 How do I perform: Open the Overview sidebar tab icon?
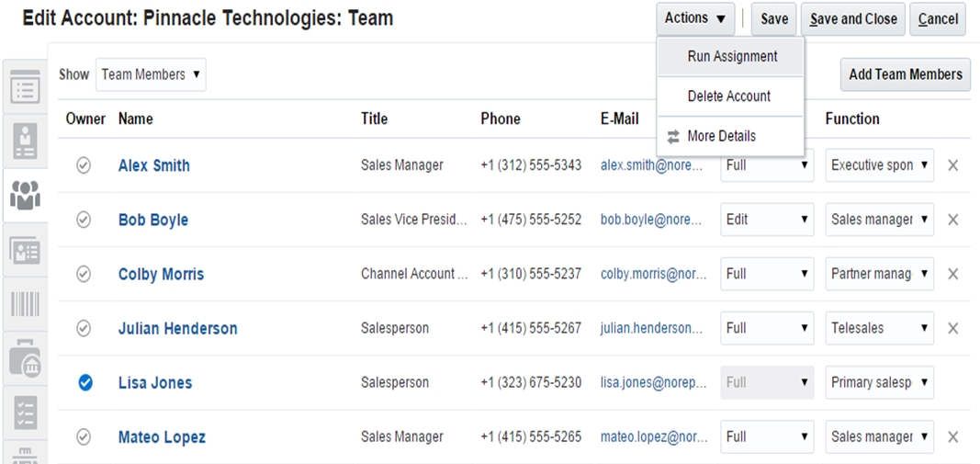click(x=25, y=90)
